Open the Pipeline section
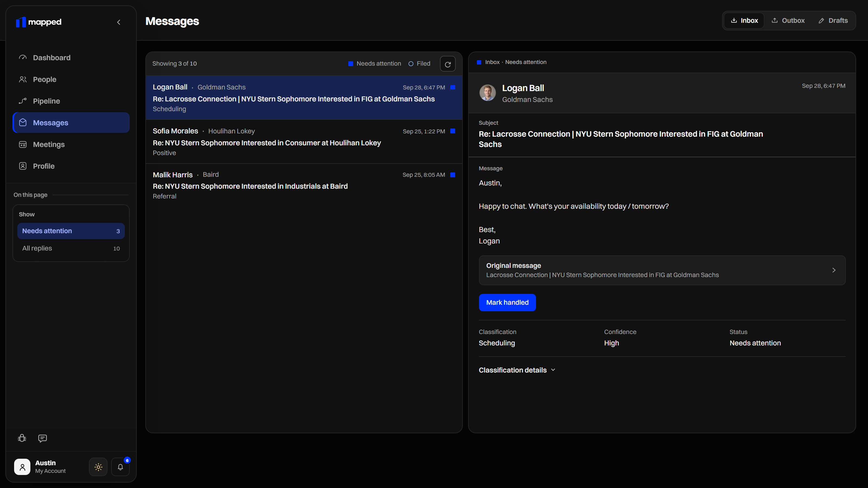 click(x=71, y=101)
